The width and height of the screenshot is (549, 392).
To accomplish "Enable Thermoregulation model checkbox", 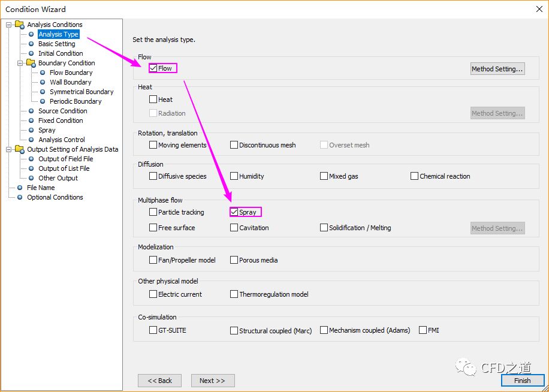I will coord(234,294).
